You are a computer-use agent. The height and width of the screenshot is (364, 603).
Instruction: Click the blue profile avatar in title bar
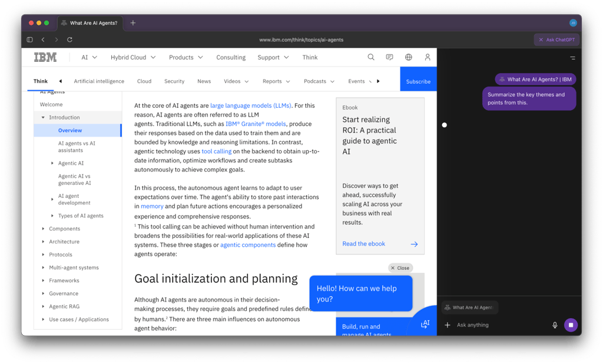pos(573,23)
